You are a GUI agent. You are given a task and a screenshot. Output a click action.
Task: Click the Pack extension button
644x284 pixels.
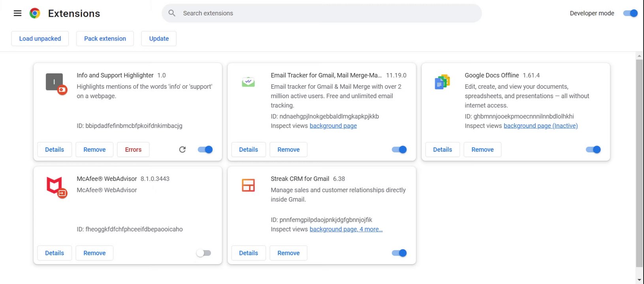(x=105, y=39)
